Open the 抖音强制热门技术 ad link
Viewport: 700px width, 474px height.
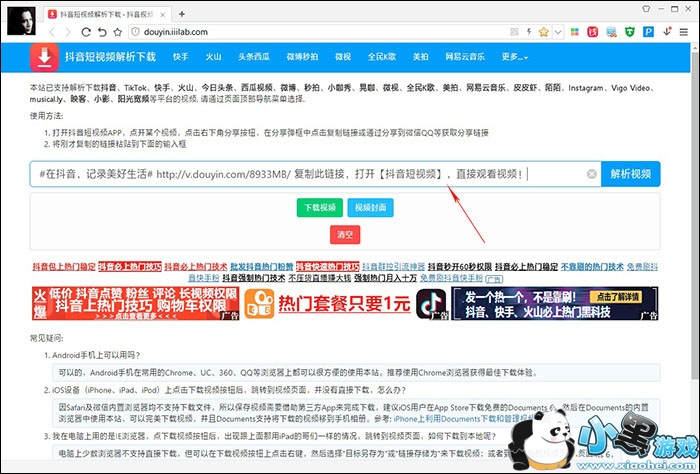coord(254,278)
